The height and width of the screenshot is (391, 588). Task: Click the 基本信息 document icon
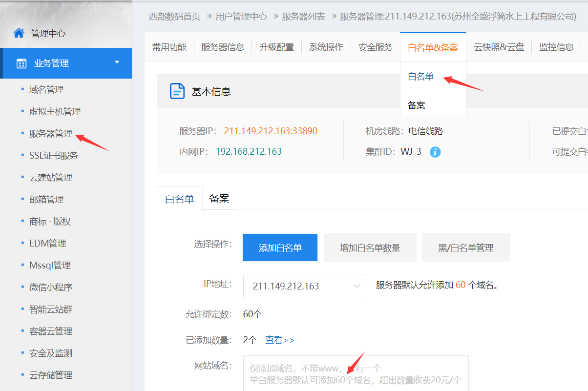(x=177, y=91)
